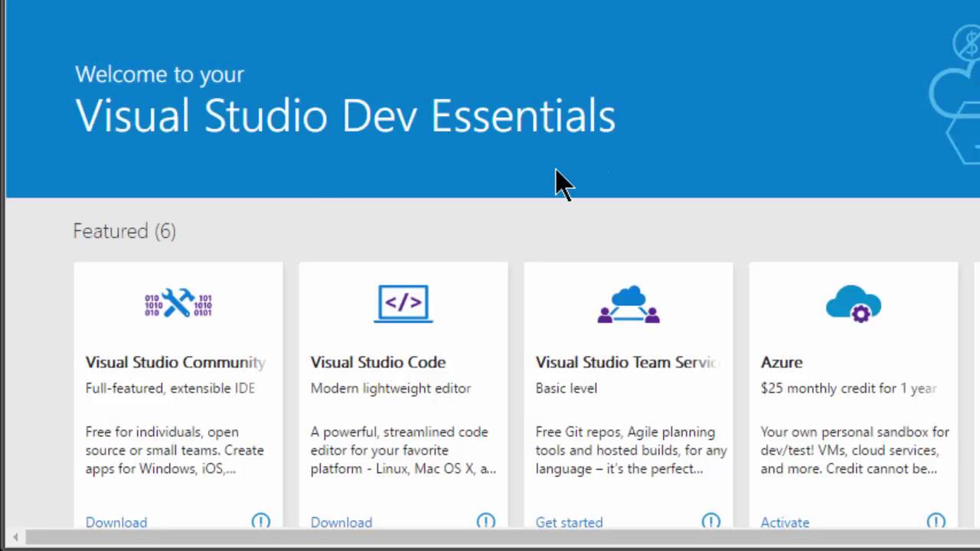The width and height of the screenshot is (980, 551).
Task: Show info for Visual Studio Team Services card
Action: pyautogui.click(x=710, y=522)
